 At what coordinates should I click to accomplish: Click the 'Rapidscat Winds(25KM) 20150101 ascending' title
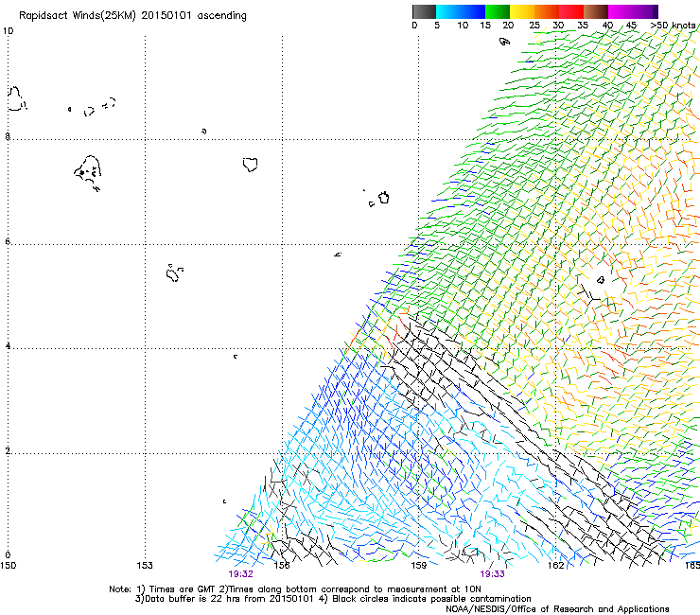tap(132, 16)
